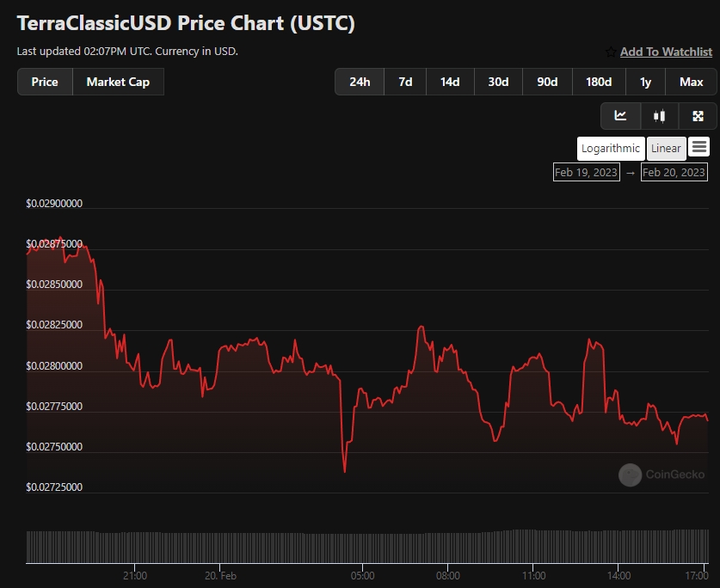
Task: Select Linear scale
Action: pyautogui.click(x=666, y=148)
